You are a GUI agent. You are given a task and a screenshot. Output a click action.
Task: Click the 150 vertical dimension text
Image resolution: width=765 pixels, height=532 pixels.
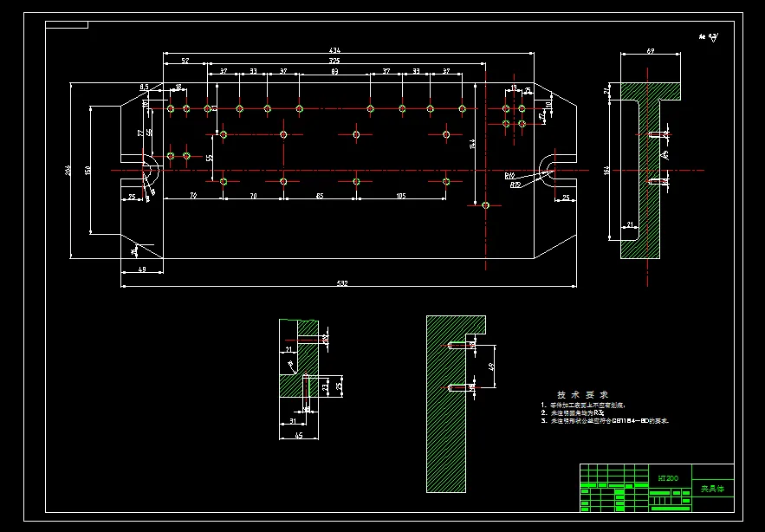pyautogui.click(x=88, y=171)
